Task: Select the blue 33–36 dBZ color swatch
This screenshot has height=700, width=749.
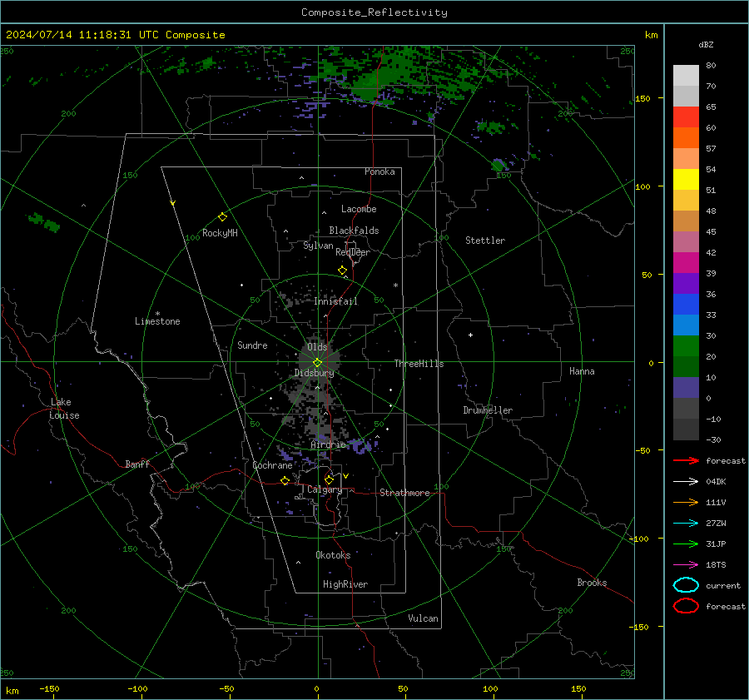Action: coord(686,305)
